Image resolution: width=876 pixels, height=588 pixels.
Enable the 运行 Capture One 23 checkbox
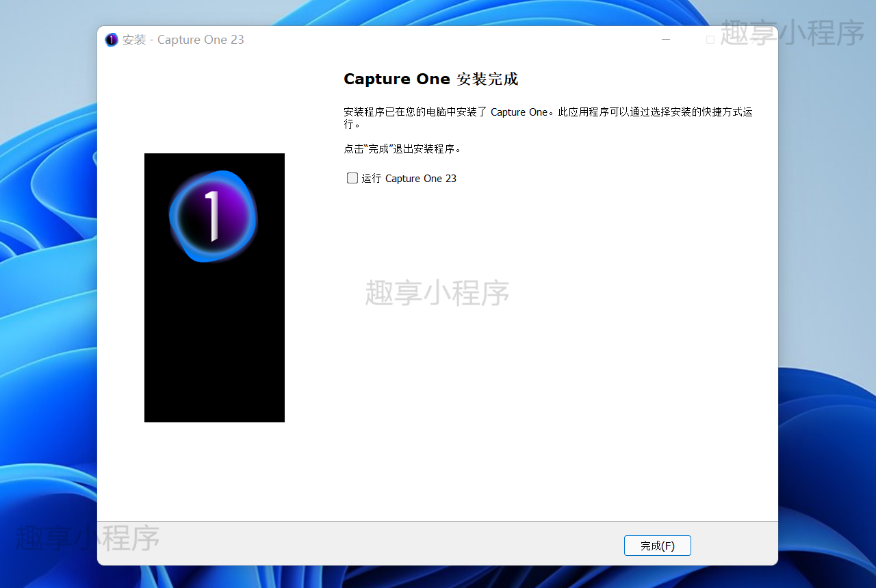pyautogui.click(x=352, y=178)
